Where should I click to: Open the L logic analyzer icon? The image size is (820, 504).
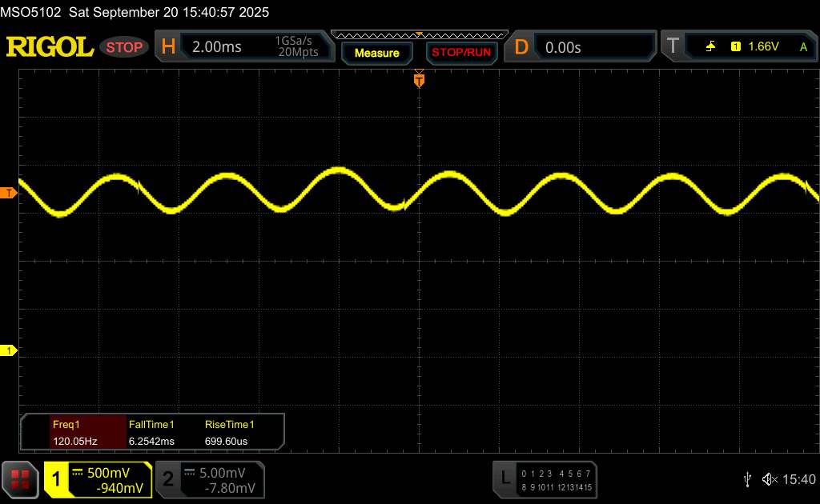pyautogui.click(x=504, y=478)
